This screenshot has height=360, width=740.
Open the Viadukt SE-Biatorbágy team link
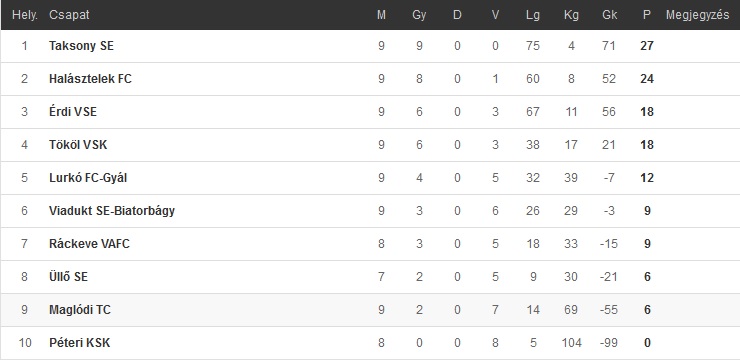click(112, 211)
